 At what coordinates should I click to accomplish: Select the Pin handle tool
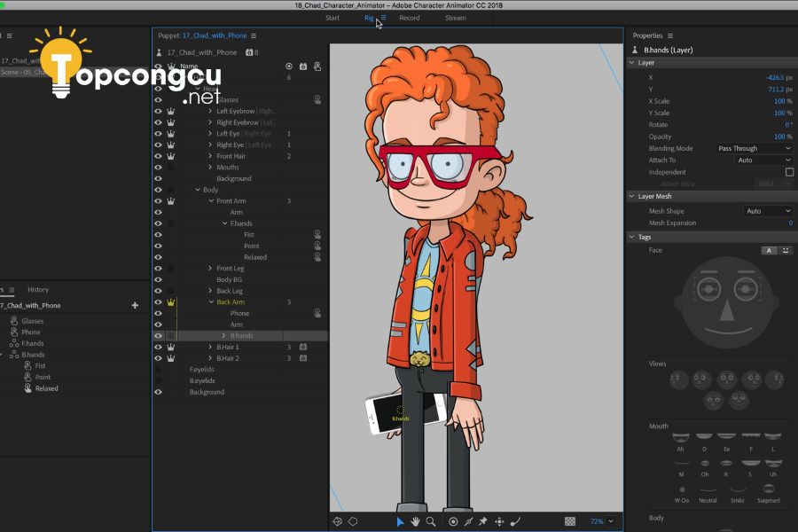tap(483, 522)
